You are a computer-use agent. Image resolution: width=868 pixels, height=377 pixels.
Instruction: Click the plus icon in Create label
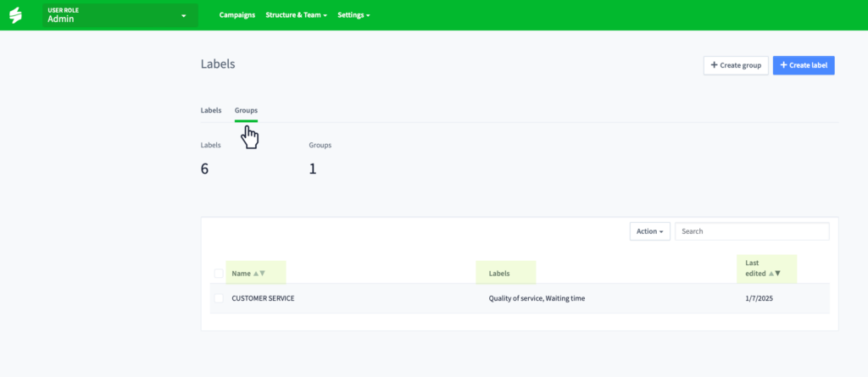(x=783, y=65)
